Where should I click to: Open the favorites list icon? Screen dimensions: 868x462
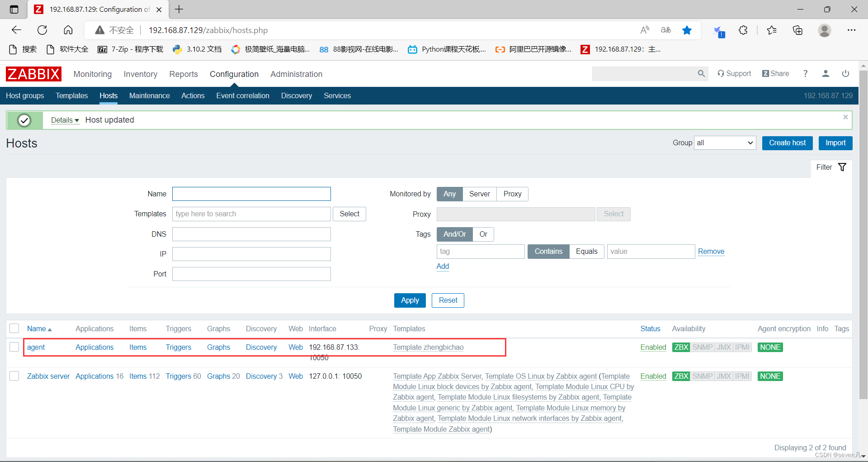[x=772, y=30]
